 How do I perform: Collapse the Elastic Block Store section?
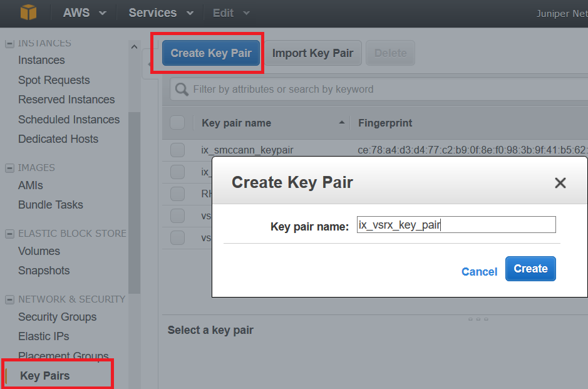click(10, 234)
